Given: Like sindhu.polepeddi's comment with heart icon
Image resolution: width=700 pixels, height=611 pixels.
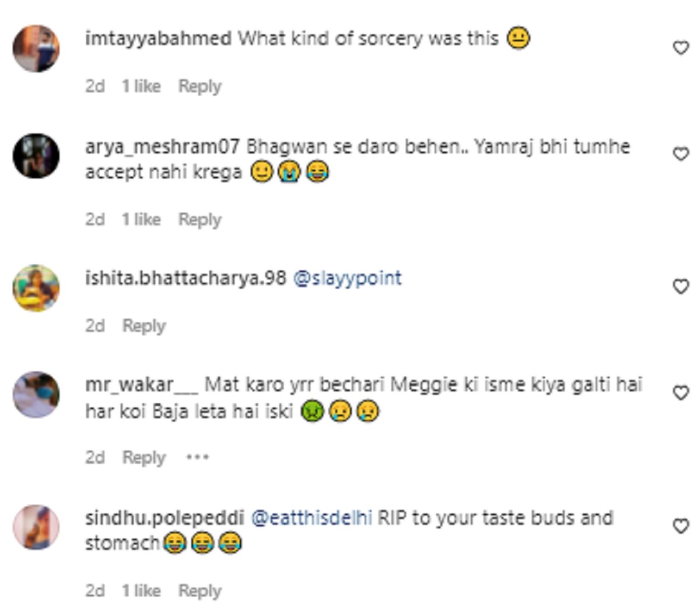Looking at the screenshot, I should (681, 526).
